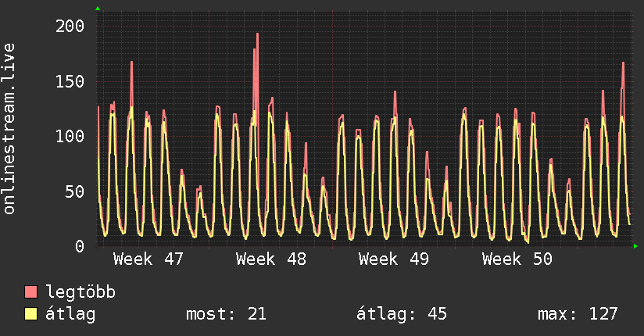Click the green arrow atop the y-axis

pyautogui.click(x=98, y=9)
